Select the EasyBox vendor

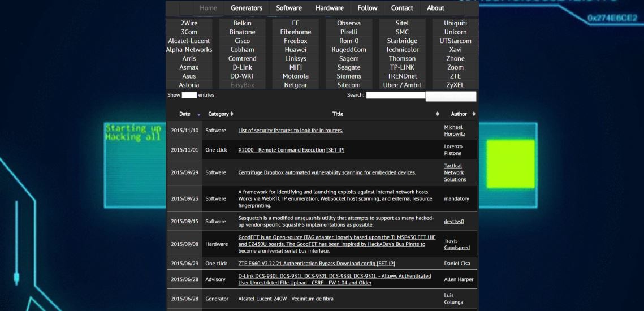tap(243, 85)
